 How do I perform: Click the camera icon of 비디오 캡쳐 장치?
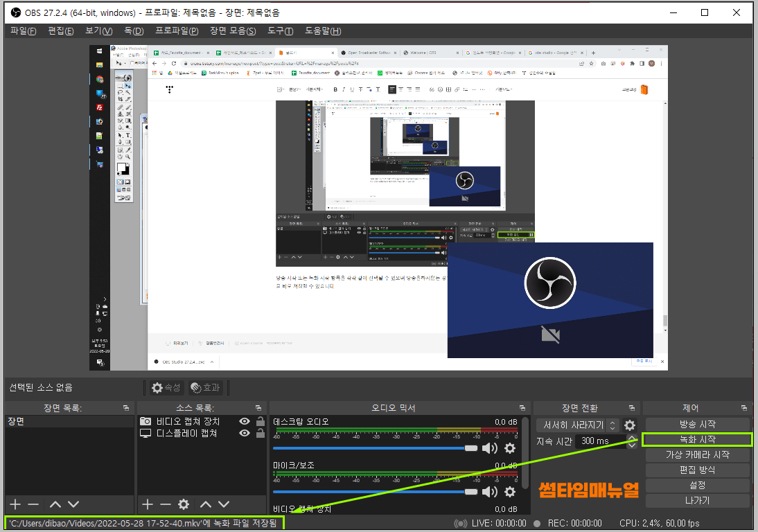tap(146, 421)
